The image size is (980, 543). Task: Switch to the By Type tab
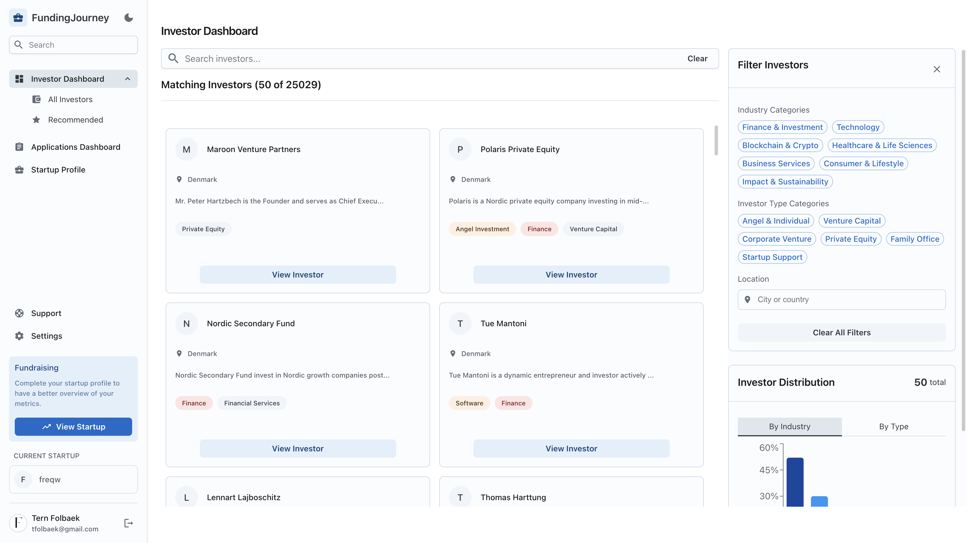[x=893, y=426]
